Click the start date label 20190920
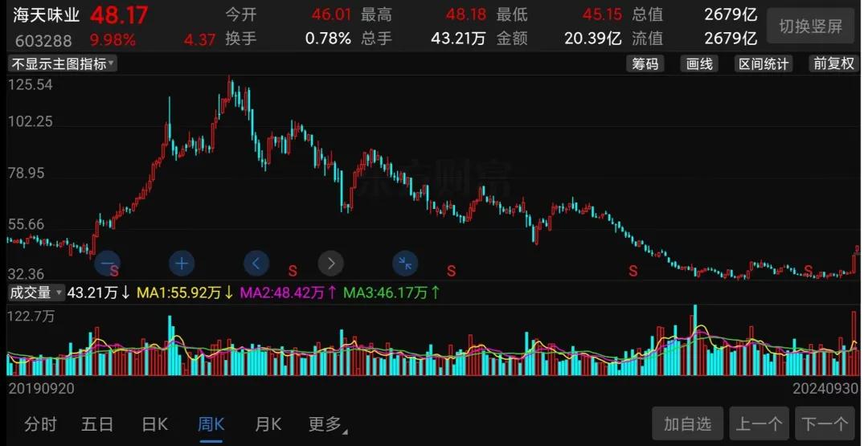 coord(41,388)
